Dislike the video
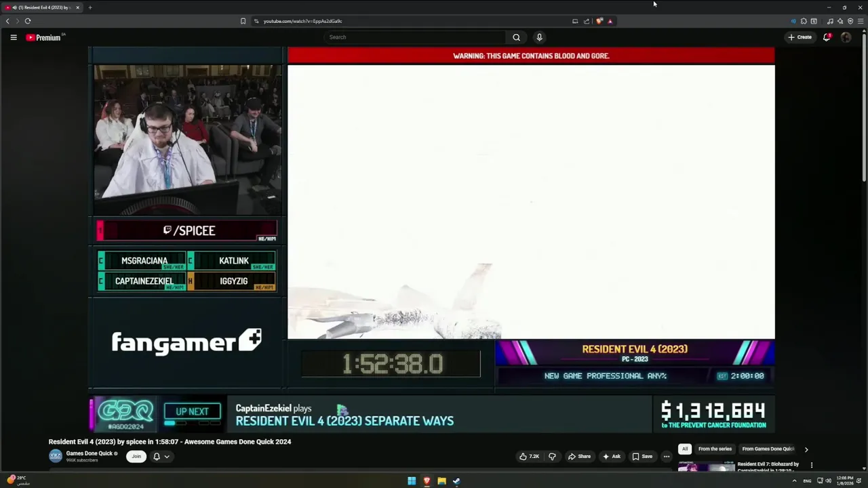The image size is (868, 488). 552,456
